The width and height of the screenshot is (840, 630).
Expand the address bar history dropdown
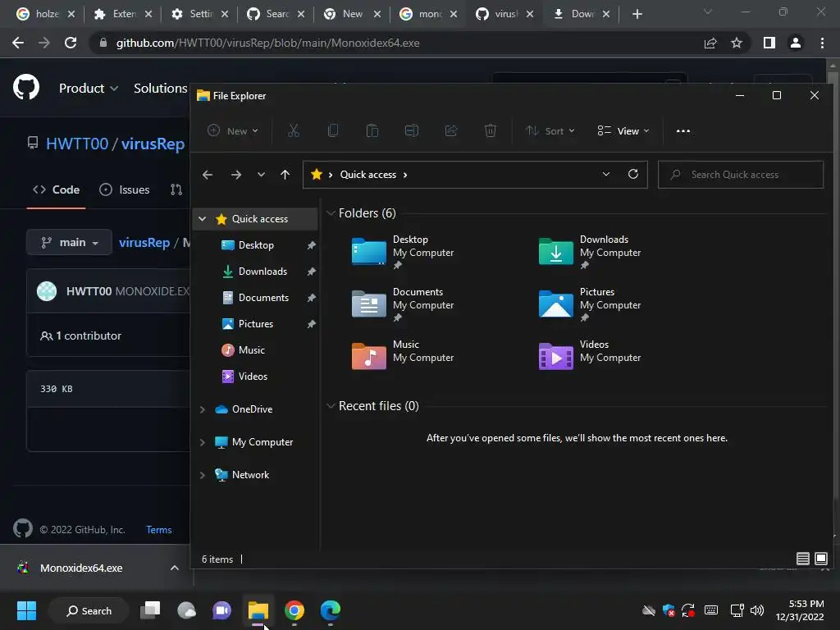606,174
